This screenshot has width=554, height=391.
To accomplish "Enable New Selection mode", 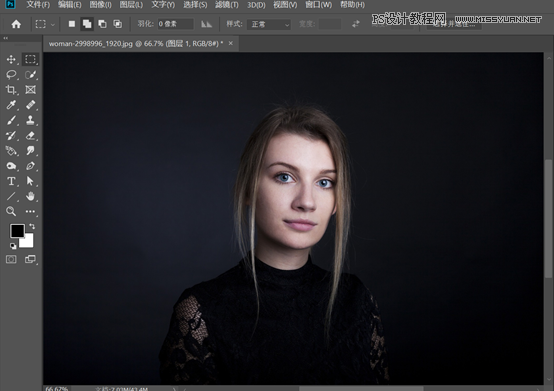I will 72,24.
